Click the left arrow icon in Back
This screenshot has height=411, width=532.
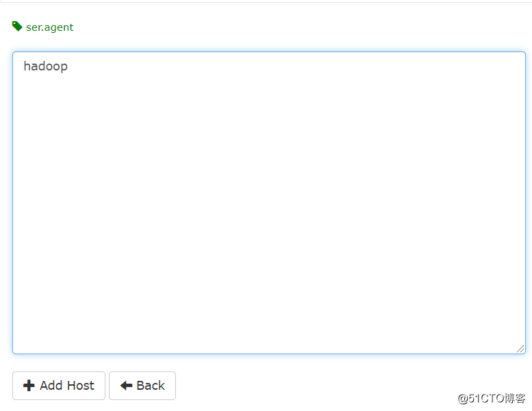[x=126, y=385]
